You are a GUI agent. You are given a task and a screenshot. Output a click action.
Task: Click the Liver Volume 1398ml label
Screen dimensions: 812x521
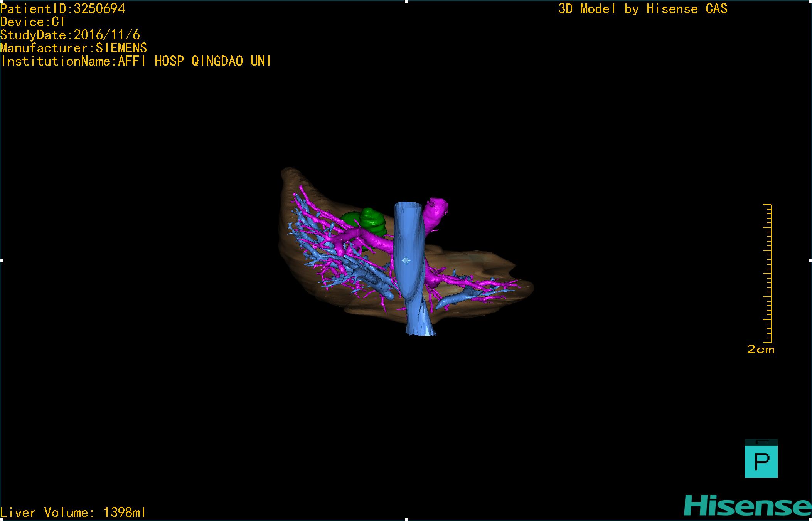click(x=73, y=513)
